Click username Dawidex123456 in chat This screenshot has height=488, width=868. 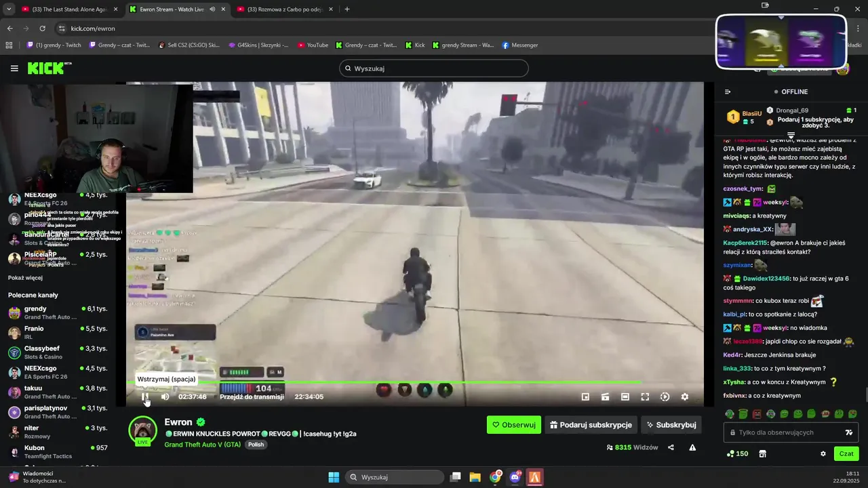click(766, 279)
